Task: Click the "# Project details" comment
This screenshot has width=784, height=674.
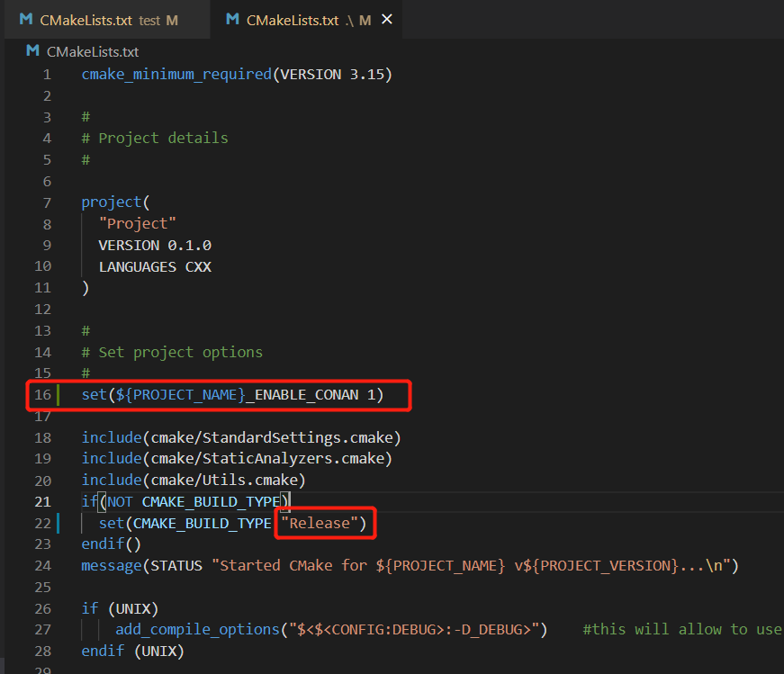Action: [155, 138]
